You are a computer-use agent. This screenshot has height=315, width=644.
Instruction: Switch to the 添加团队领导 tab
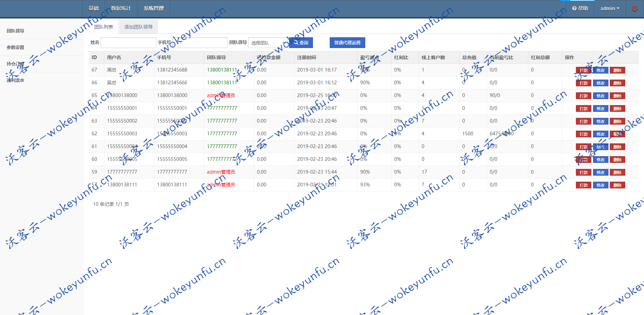tap(139, 27)
